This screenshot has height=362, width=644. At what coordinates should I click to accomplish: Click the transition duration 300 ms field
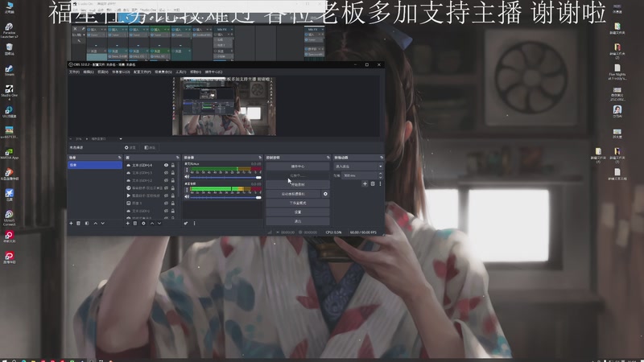pyautogui.click(x=359, y=175)
